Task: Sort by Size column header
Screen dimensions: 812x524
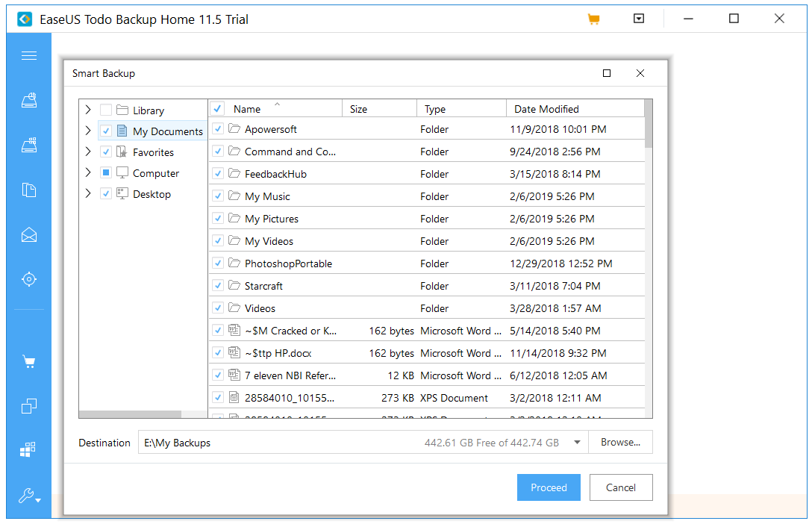Action: click(380, 109)
